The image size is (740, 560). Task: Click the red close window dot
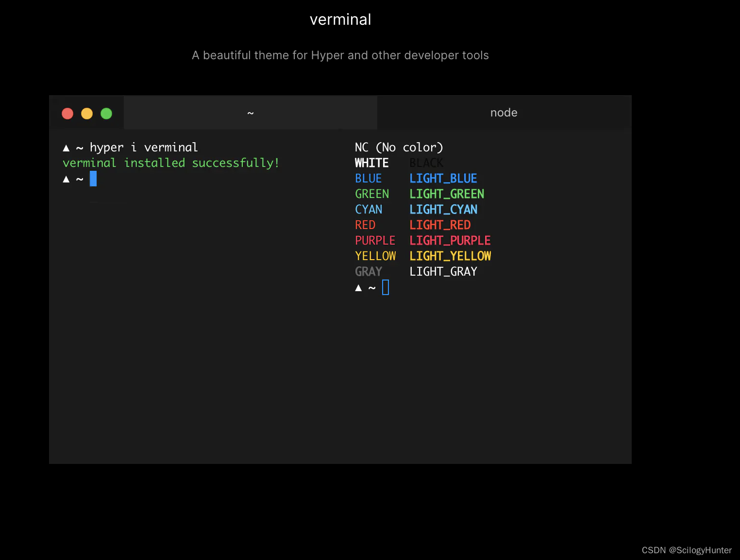(67, 114)
